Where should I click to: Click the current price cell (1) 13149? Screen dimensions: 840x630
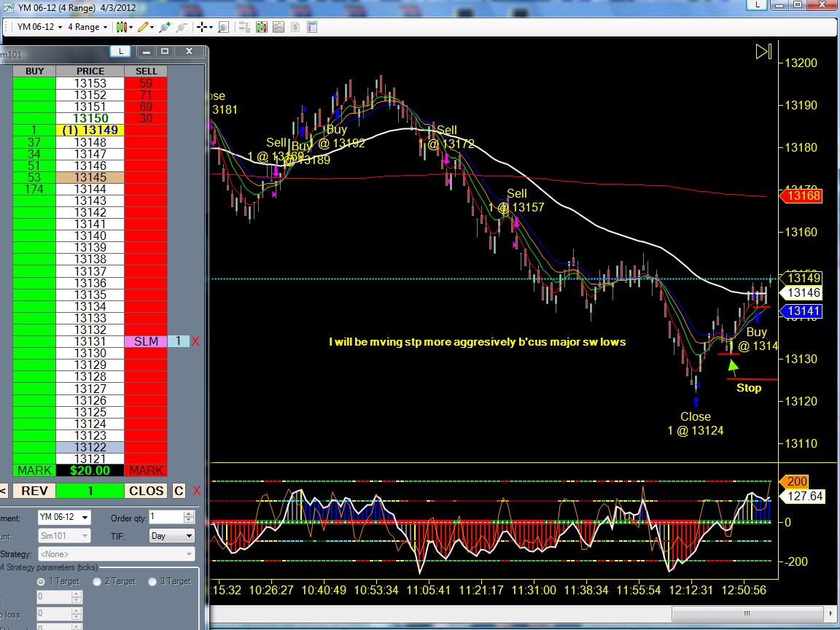90,131
